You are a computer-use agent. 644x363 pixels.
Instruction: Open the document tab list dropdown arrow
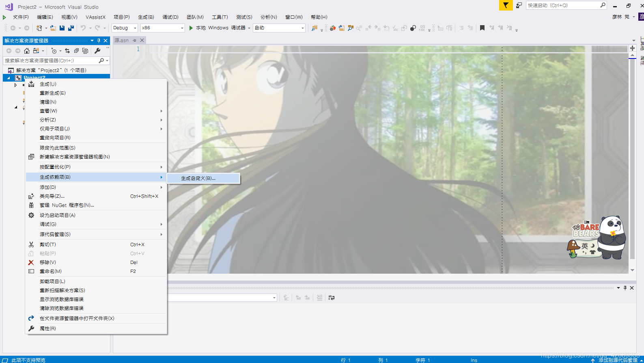coord(634,40)
